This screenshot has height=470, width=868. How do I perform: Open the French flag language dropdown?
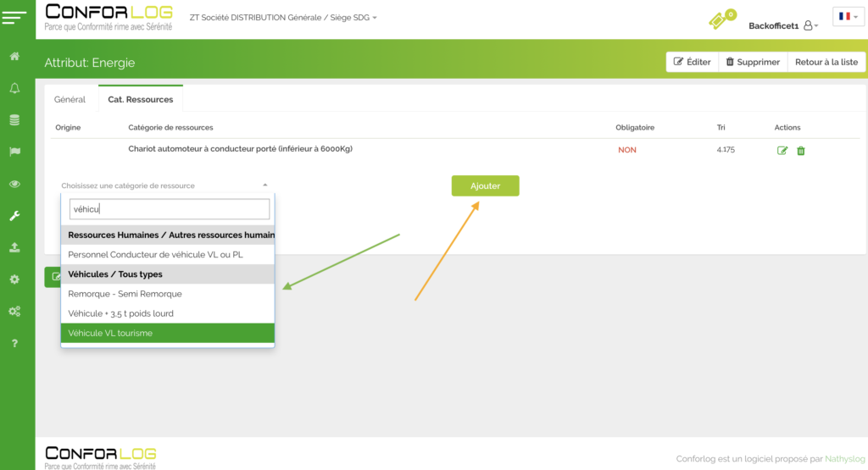[848, 16]
